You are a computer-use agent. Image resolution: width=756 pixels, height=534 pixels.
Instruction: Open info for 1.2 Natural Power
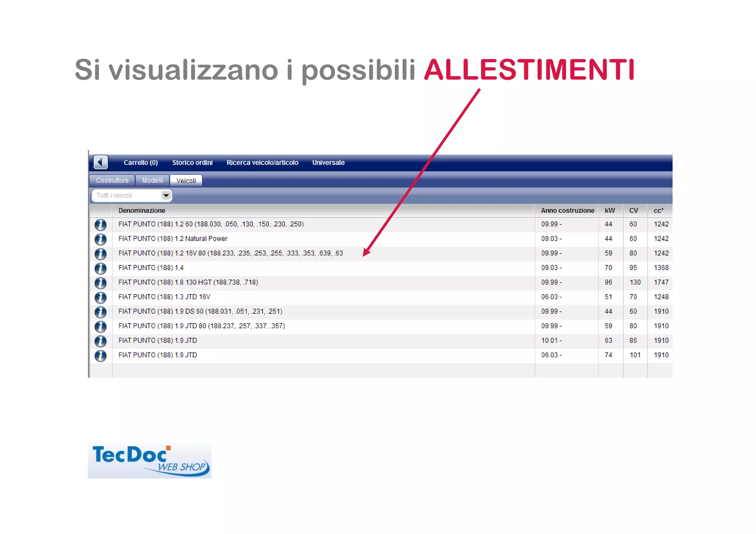pos(100,239)
